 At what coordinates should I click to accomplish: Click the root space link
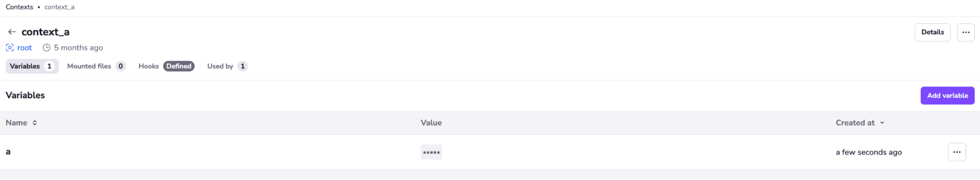pyautogui.click(x=25, y=47)
